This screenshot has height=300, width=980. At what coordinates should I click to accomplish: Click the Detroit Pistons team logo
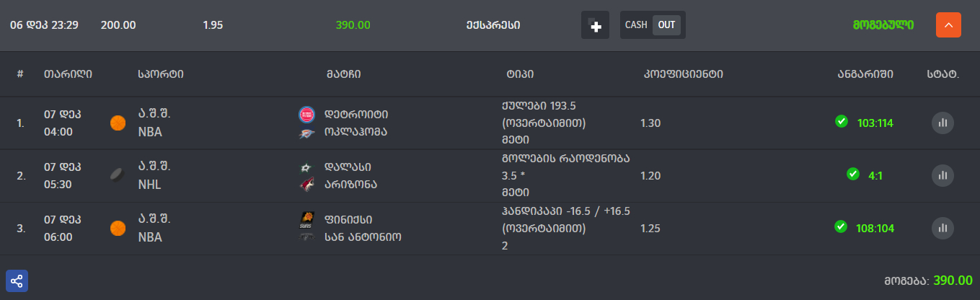pyautogui.click(x=306, y=114)
